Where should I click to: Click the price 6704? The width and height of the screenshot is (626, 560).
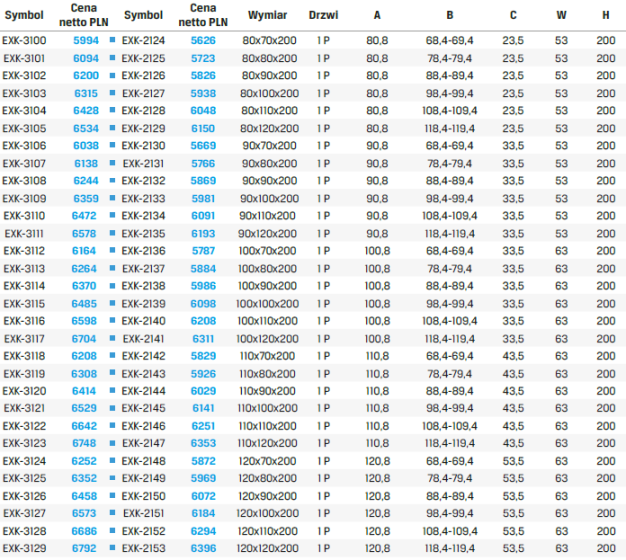[x=84, y=339]
